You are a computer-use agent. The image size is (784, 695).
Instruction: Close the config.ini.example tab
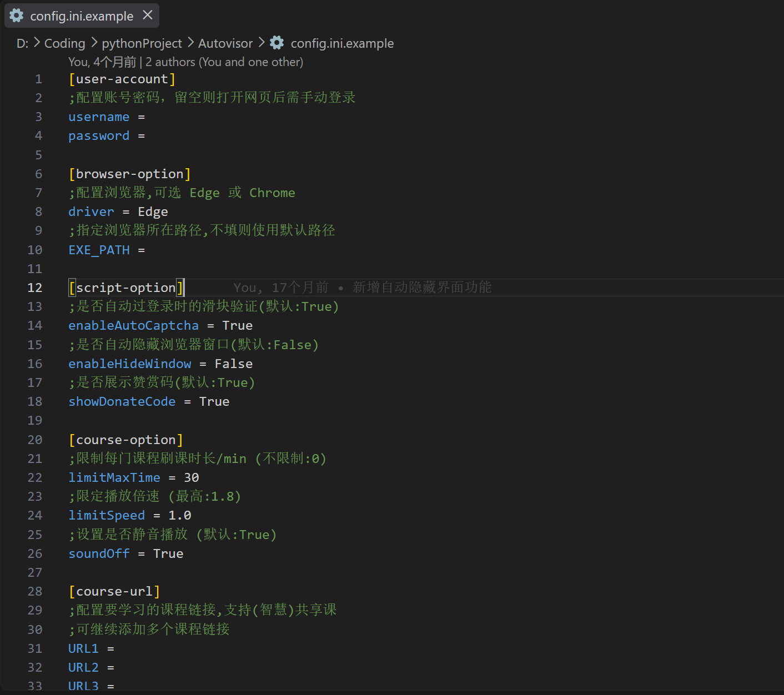pos(148,15)
